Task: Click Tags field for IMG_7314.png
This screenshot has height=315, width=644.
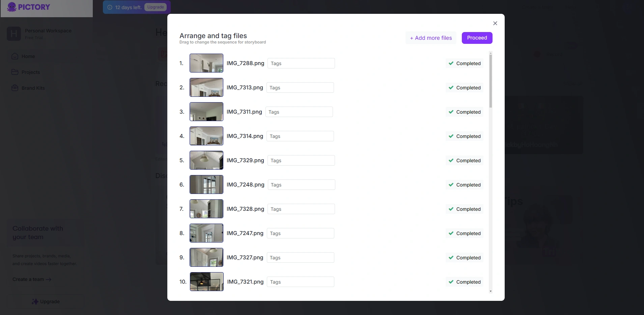Action: pos(300,136)
